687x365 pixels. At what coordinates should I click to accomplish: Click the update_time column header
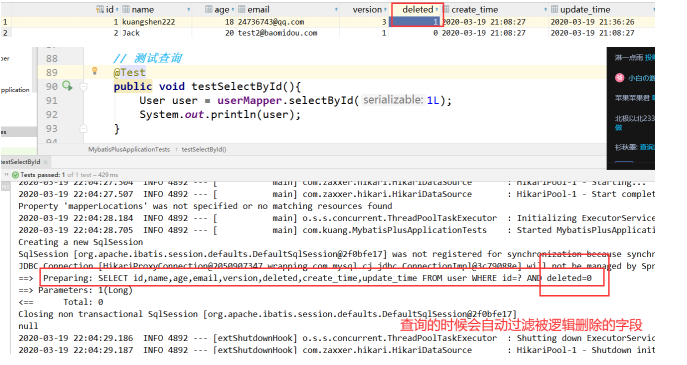pos(585,10)
